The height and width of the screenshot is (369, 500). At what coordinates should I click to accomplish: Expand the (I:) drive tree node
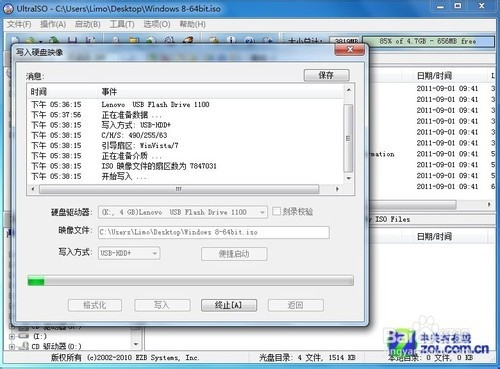(x=12, y=336)
